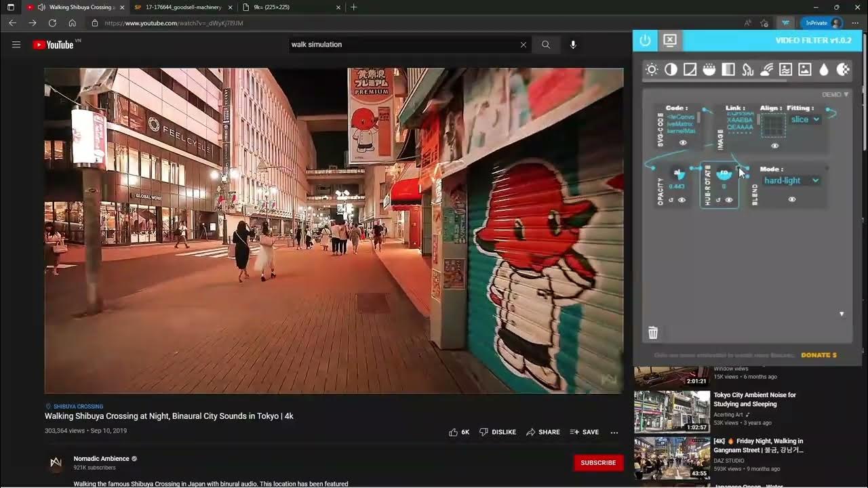The width and height of the screenshot is (868, 488).
Task: Click the search magnifier button
Action: click(x=546, y=45)
